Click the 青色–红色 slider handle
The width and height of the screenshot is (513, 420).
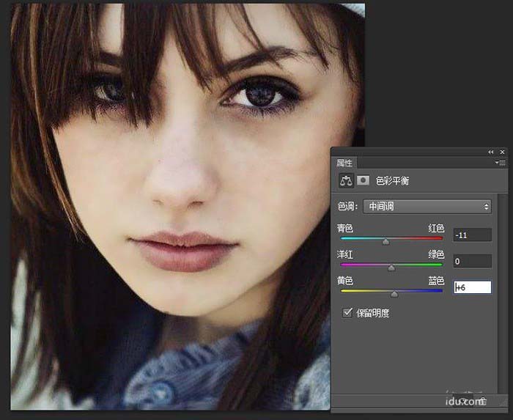click(x=386, y=240)
